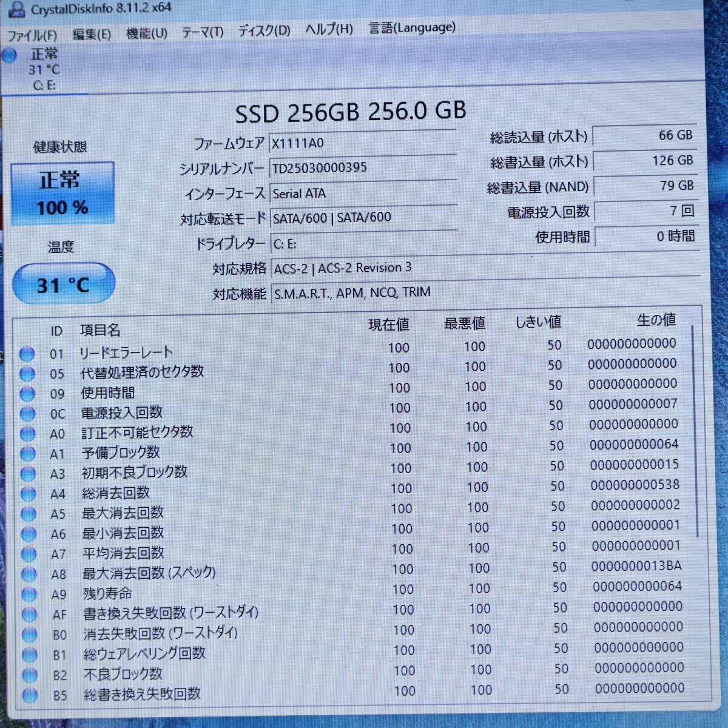The height and width of the screenshot is (728, 728).
Task: Click status icon for A0 訂正不可能セクタ数 row
Action: 27,434
